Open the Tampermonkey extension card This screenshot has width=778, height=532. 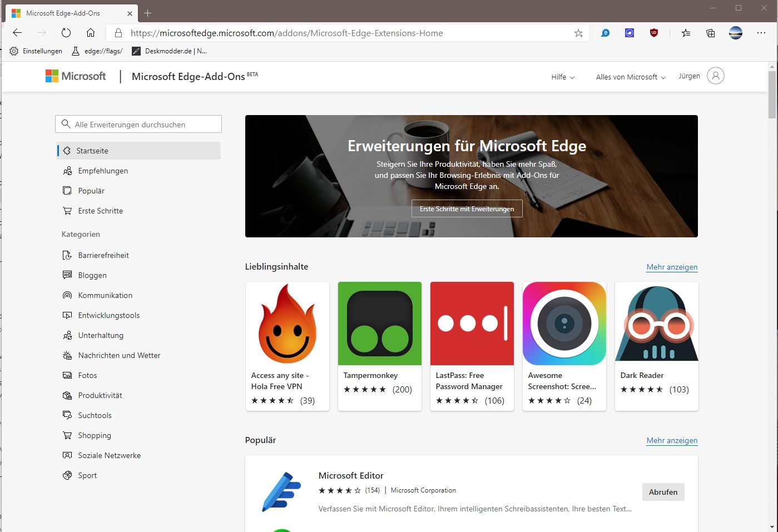tap(380, 346)
